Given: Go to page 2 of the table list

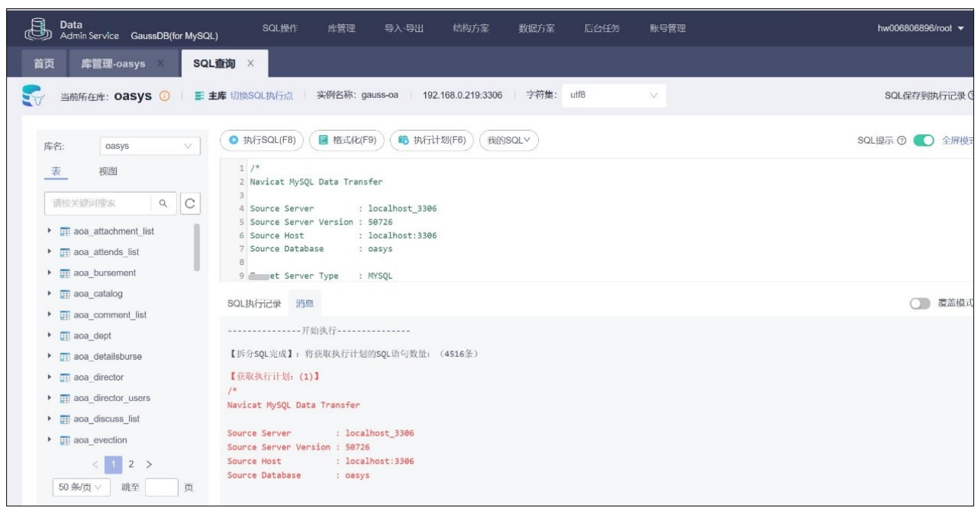Looking at the screenshot, I should [131, 464].
